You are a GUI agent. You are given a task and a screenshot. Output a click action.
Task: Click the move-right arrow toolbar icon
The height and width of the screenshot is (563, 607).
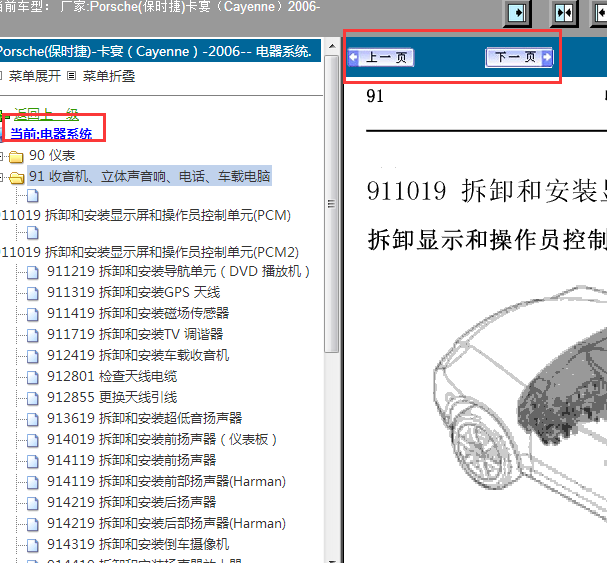point(517,13)
